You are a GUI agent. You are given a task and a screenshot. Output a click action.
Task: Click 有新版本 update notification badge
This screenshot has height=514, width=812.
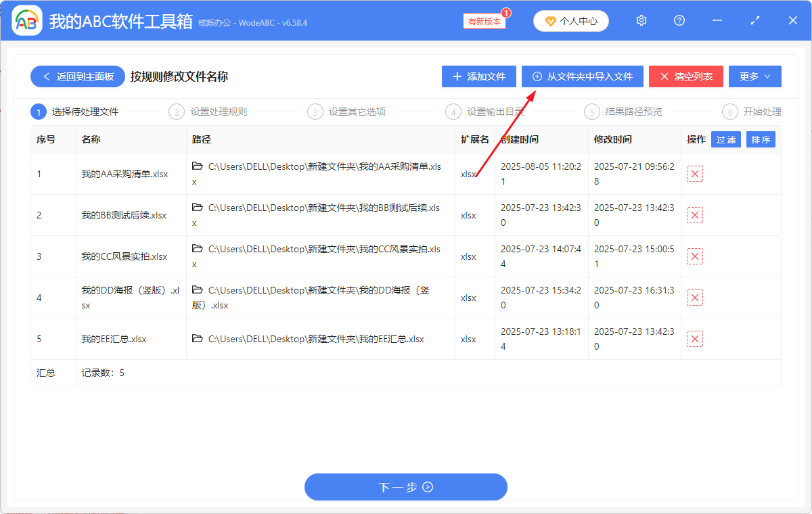coord(483,21)
